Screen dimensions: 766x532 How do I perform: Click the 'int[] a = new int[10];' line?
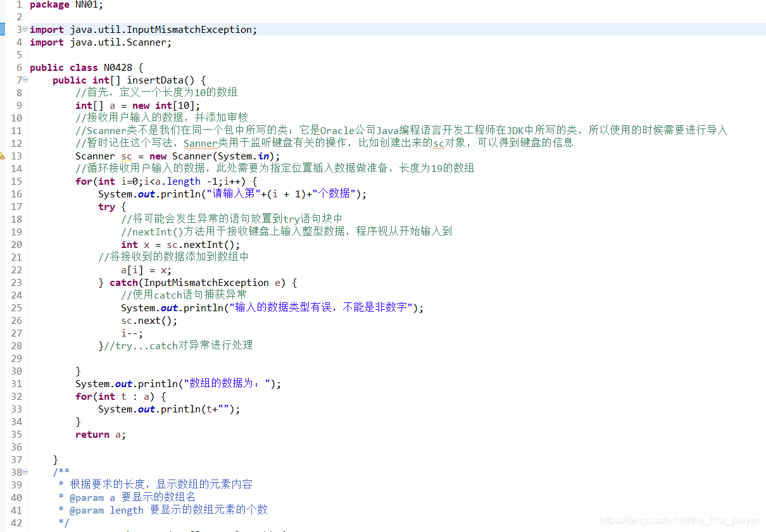click(137, 106)
